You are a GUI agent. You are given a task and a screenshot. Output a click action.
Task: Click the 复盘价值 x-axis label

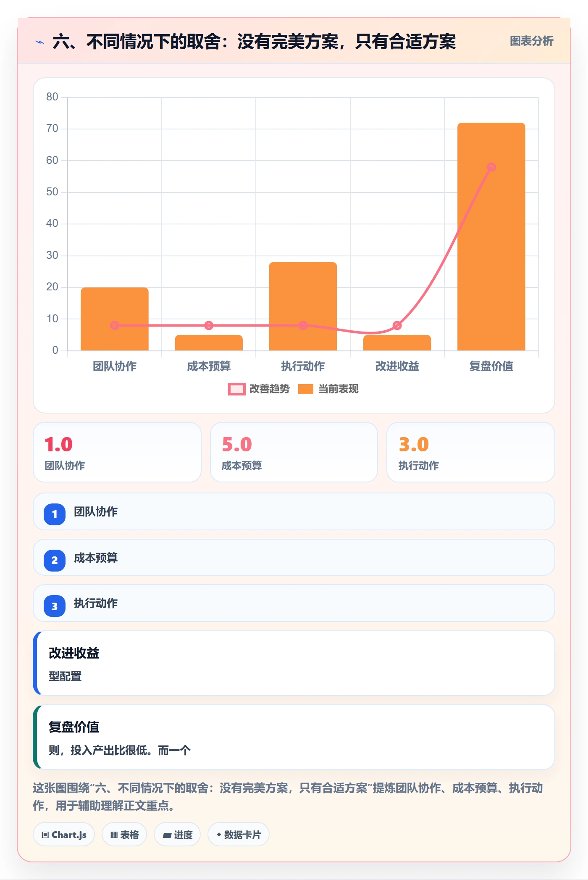pyautogui.click(x=491, y=366)
